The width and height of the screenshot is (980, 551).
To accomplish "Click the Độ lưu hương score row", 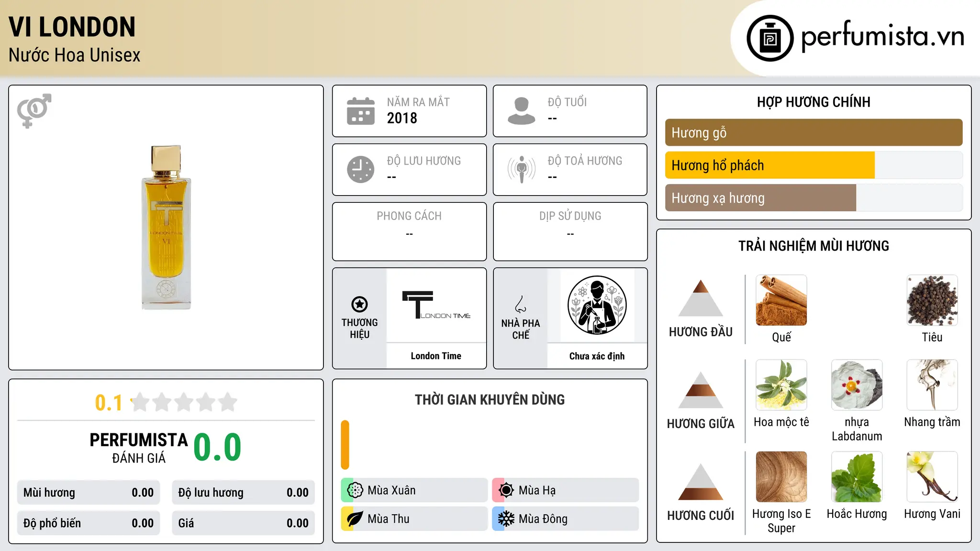I will [244, 493].
